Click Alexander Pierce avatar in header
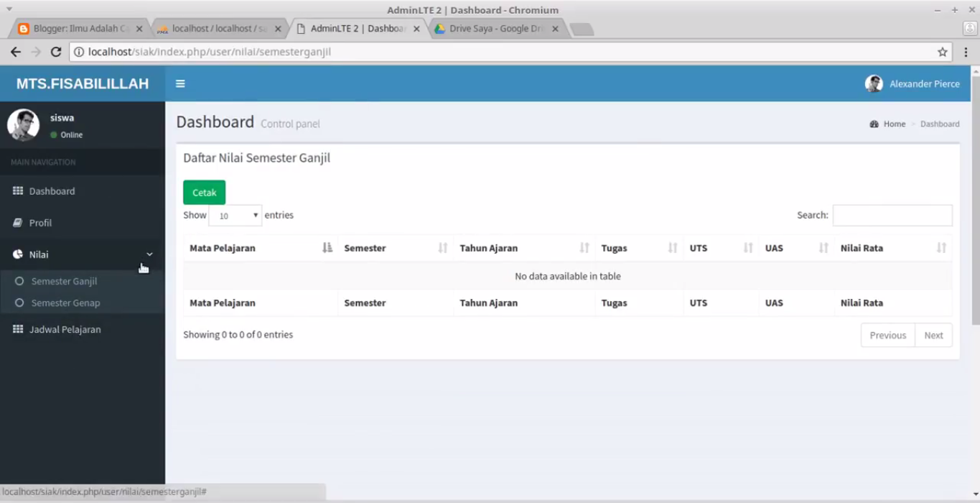Screen dimensions: 980x503 [874, 83]
